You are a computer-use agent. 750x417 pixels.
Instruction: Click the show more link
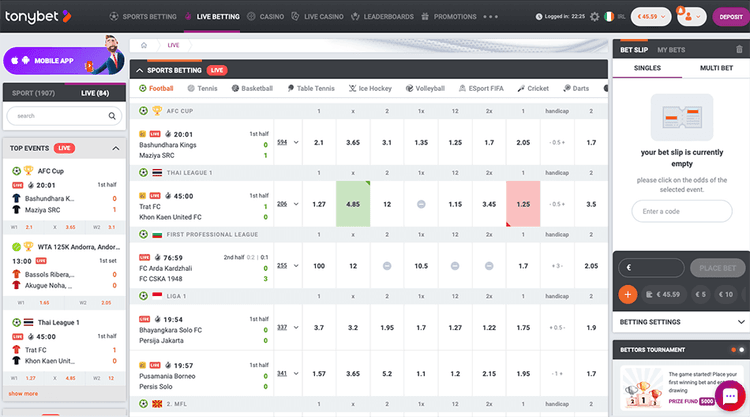tap(23, 394)
